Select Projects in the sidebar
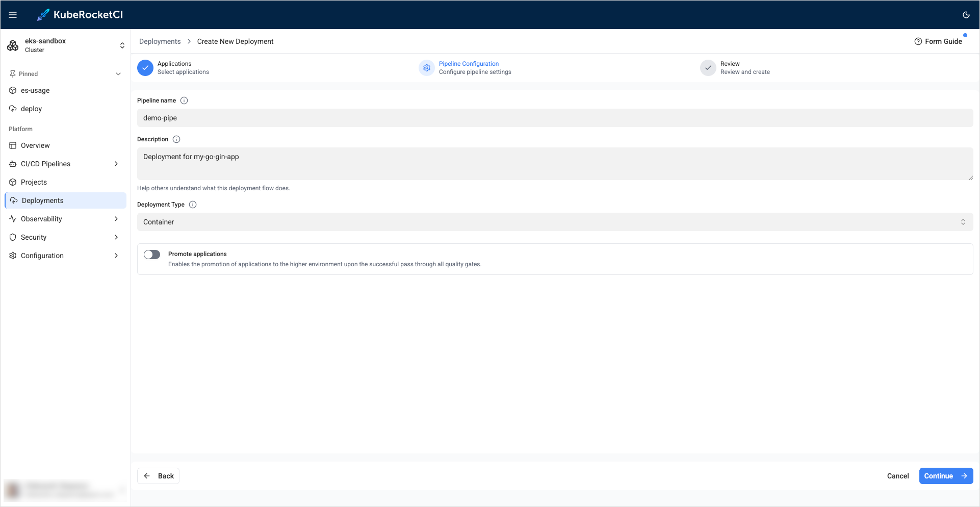This screenshot has width=980, height=507. click(x=34, y=182)
